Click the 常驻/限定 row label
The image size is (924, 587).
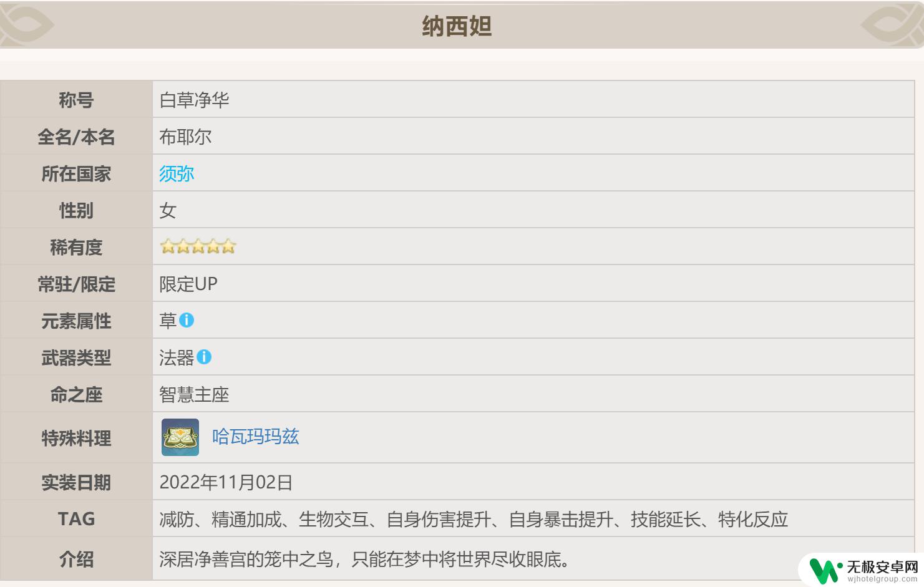click(x=76, y=284)
